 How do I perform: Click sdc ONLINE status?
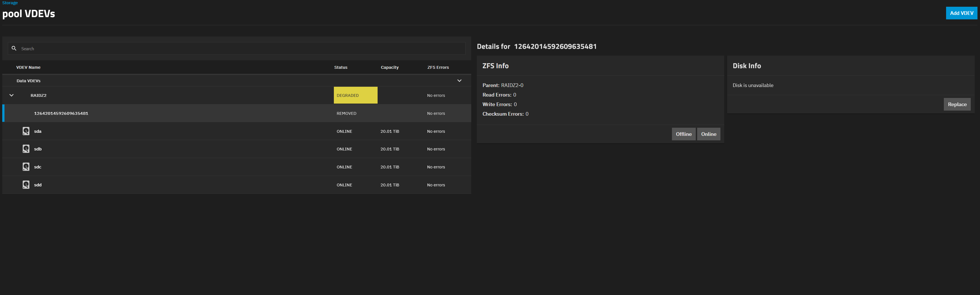click(x=344, y=167)
